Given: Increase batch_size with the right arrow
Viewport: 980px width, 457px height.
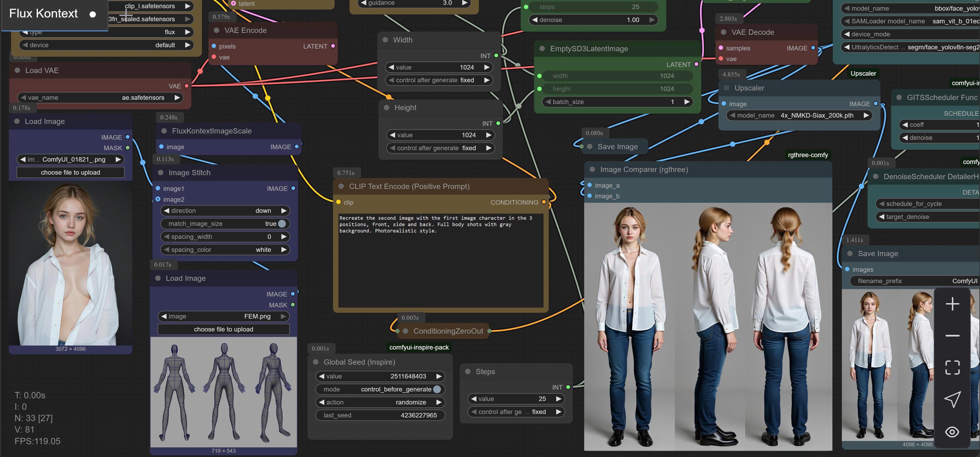Looking at the screenshot, I should pos(687,102).
